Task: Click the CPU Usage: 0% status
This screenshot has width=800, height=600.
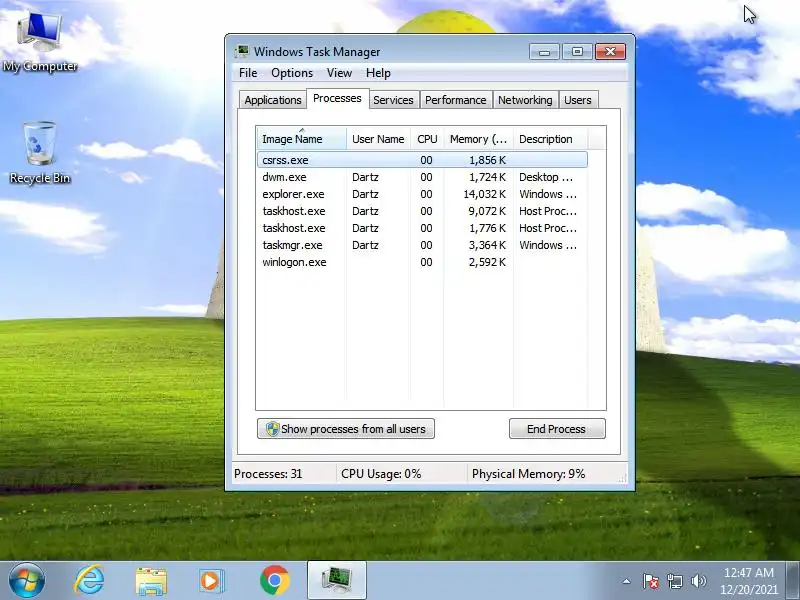Action: coord(381,474)
